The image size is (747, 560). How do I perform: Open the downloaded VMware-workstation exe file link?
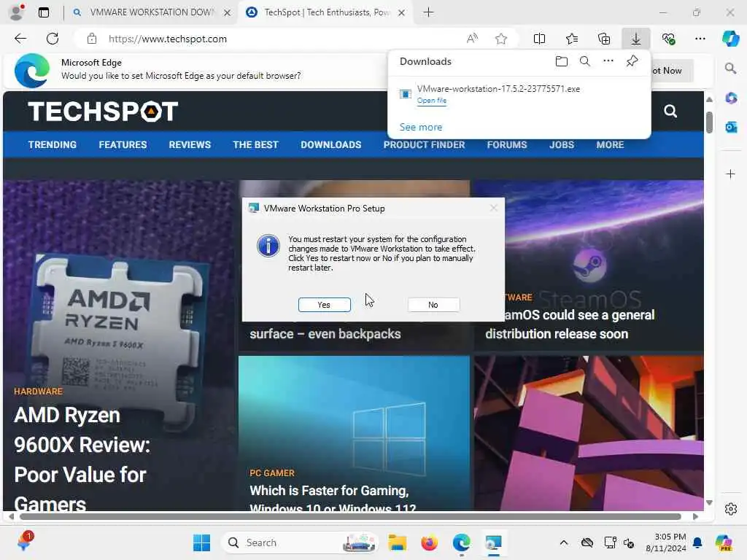(x=432, y=101)
